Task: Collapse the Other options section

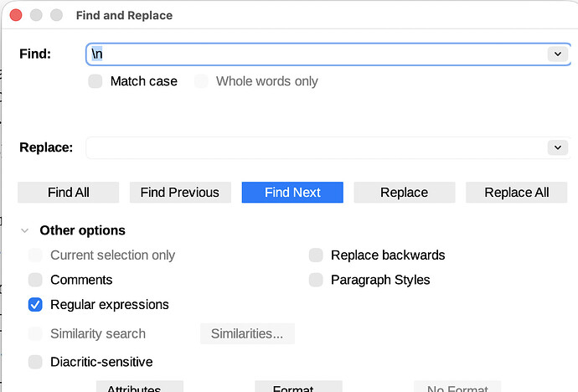Action: 24,230
